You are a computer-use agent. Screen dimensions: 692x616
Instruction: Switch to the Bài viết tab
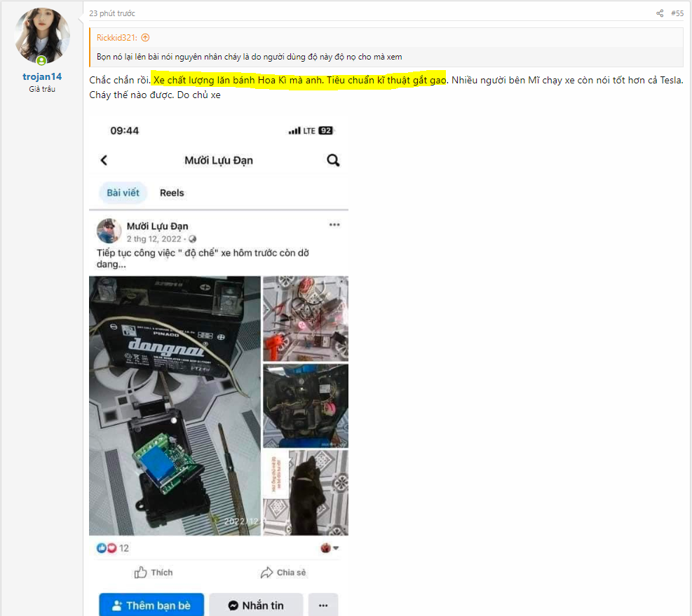[123, 193]
